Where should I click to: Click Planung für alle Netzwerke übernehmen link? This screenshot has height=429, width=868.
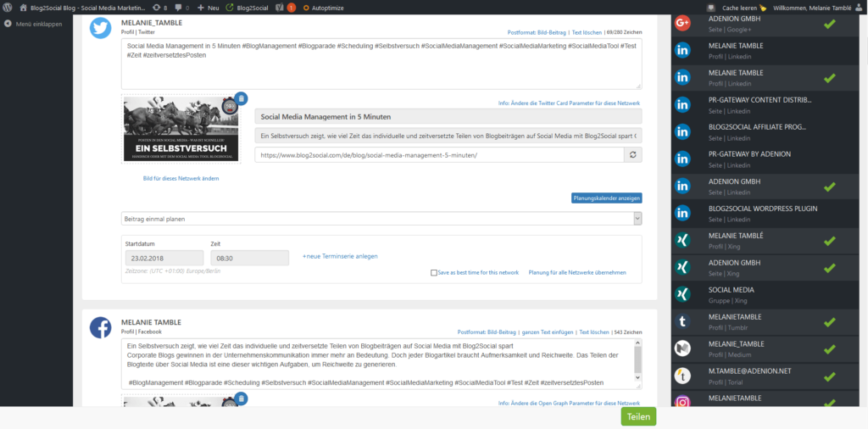coord(577,272)
